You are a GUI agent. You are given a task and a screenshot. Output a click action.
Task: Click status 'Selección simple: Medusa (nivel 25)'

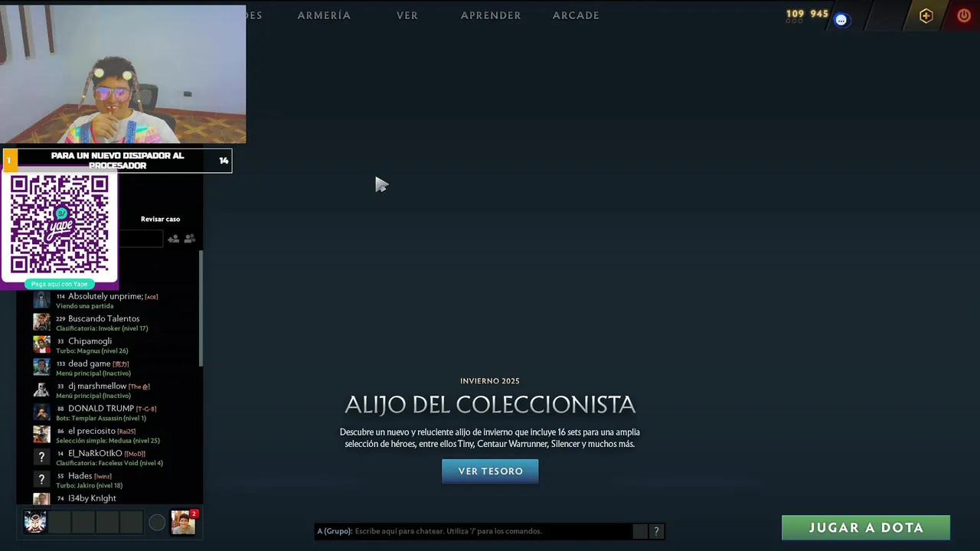[x=108, y=441]
